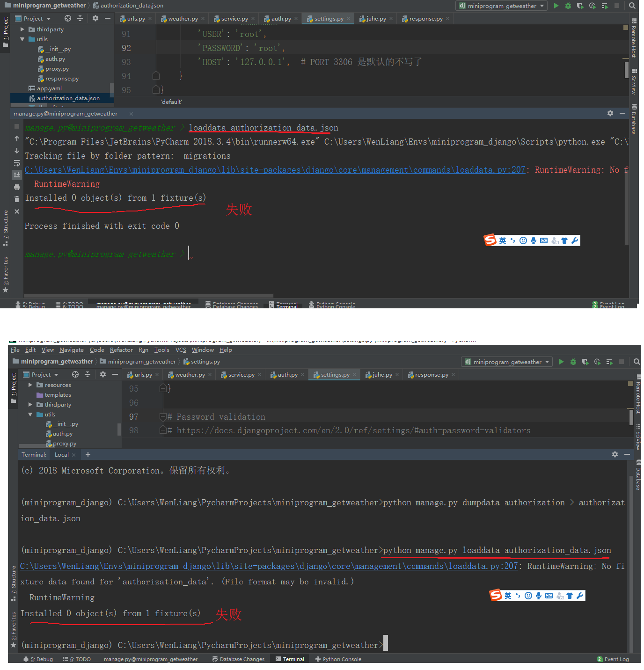Expand resources folder in lower project tree
This screenshot has width=644, height=670.
(x=30, y=385)
